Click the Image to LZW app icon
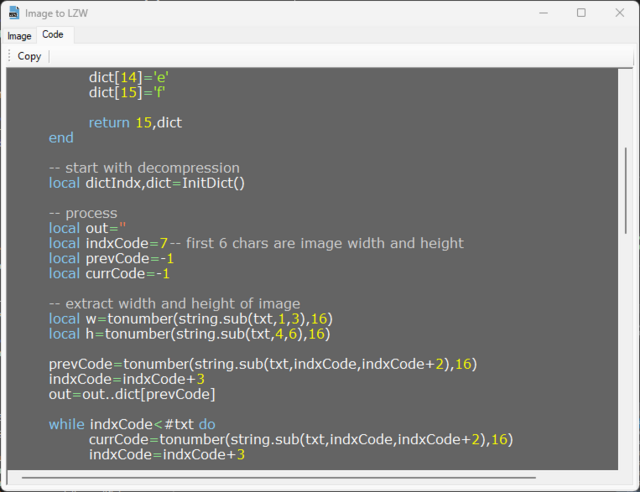This screenshot has height=492, width=640. [x=14, y=13]
